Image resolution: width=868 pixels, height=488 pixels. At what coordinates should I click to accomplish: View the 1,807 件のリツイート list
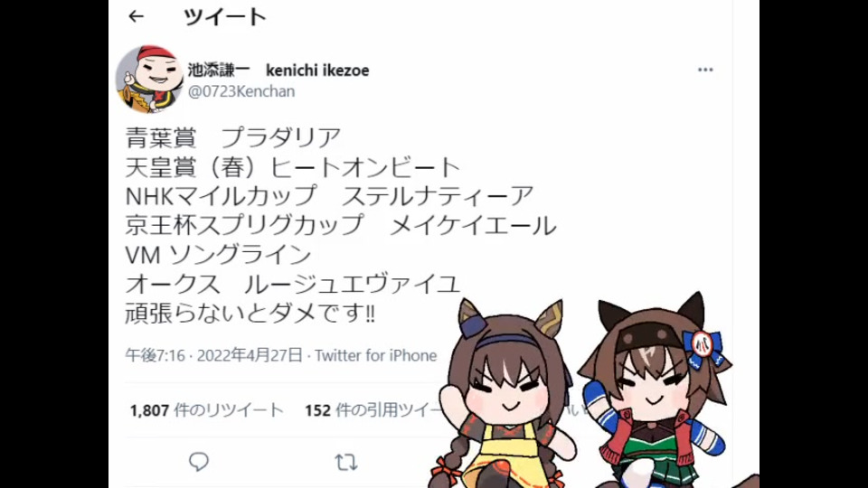206,410
